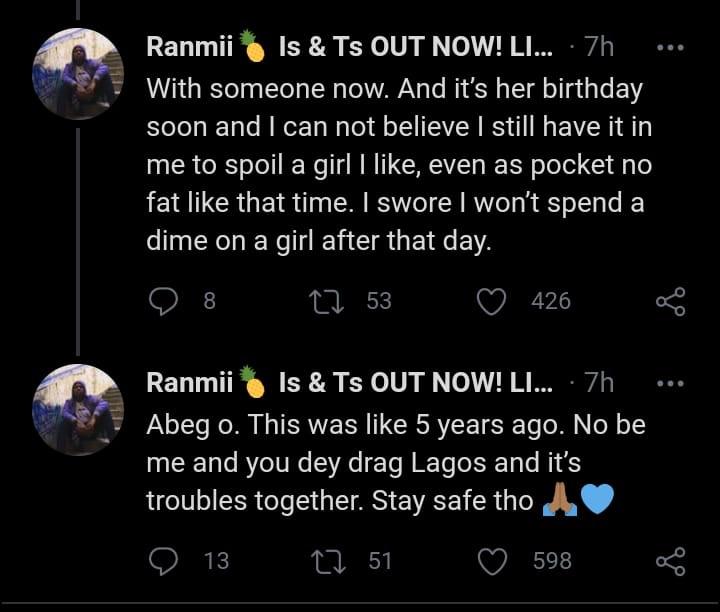The width and height of the screenshot is (720, 612).
Task: Open Ranmii's profile name on first tweet
Action: pyautogui.click(x=190, y=46)
